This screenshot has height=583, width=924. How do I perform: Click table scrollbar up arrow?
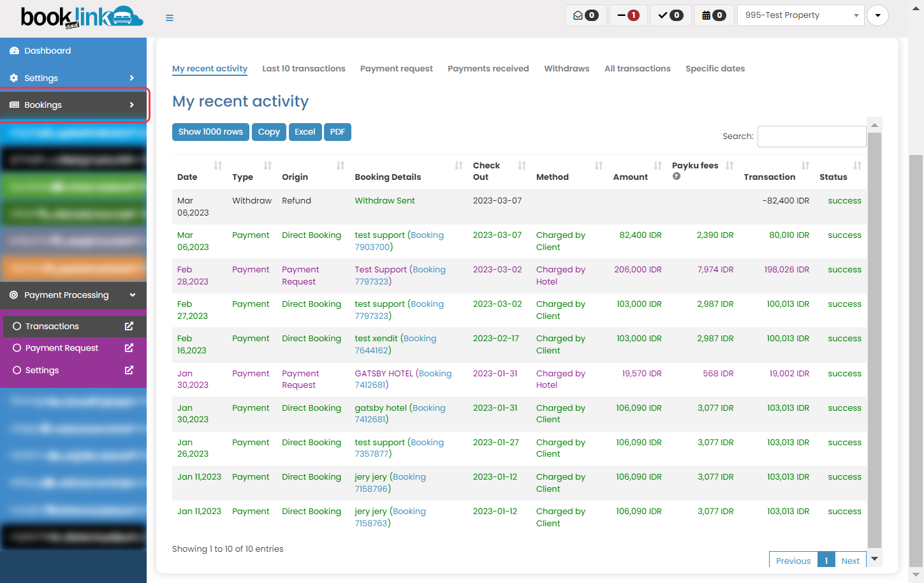click(875, 124)
